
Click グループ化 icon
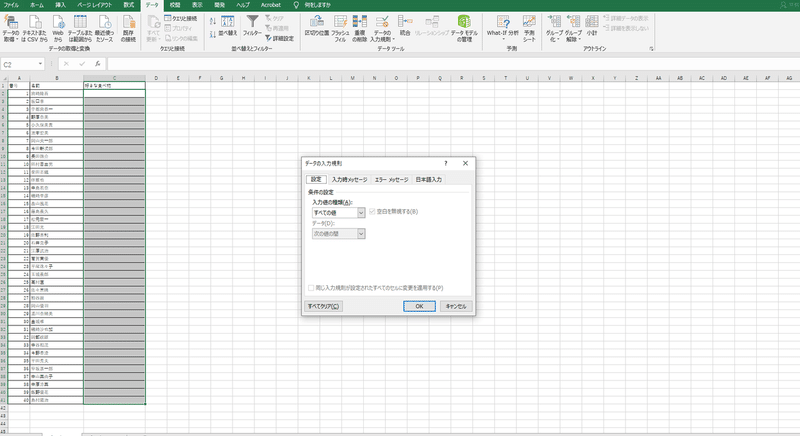[554, 29]
